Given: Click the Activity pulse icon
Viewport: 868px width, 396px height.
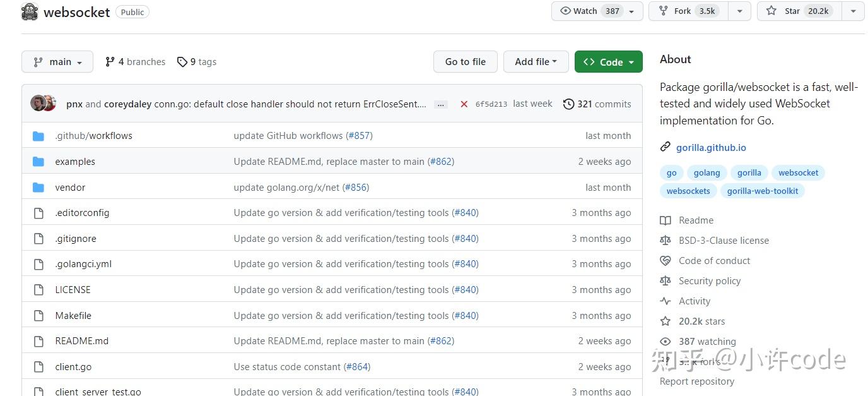Looking at the screenshot, I should pos(665,301).
